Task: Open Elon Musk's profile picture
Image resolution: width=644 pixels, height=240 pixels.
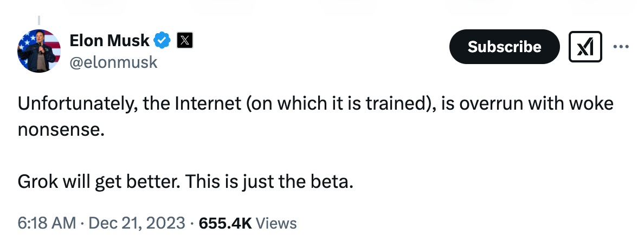Action: (39, 50)
